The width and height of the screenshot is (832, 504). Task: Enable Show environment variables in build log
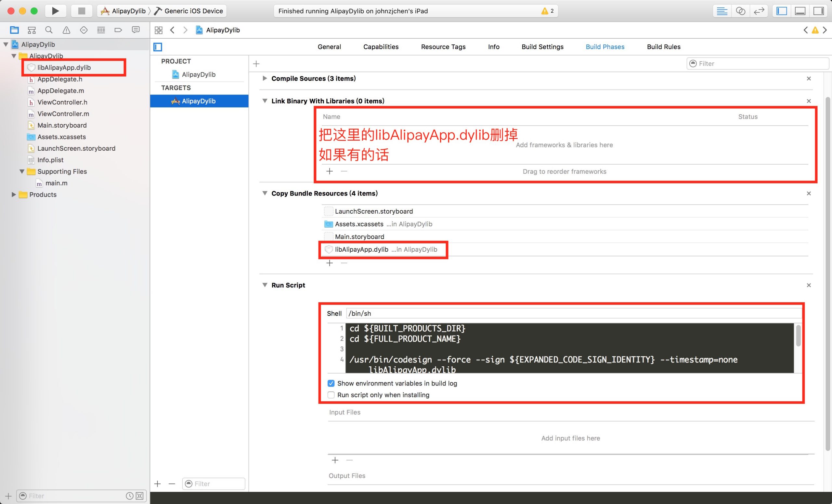(331, 384)
